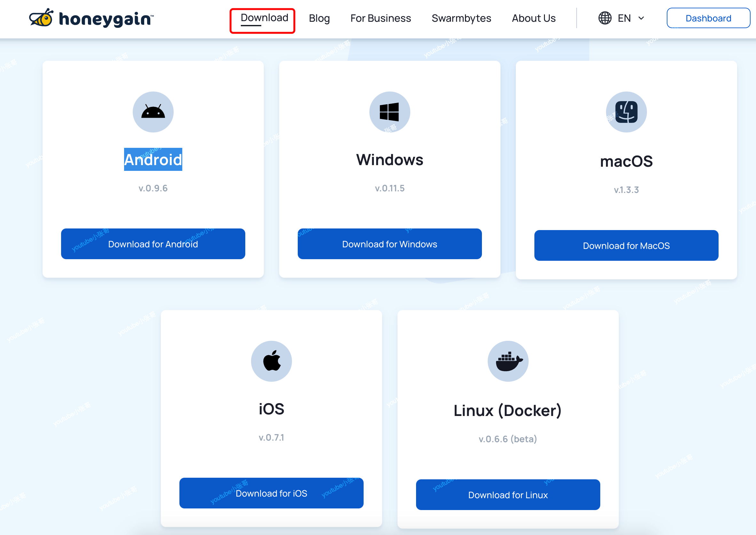Click the Android robot icon
The height and width of the screenshot is (535, 756).
pyautogui.click(x=153, y=112)
